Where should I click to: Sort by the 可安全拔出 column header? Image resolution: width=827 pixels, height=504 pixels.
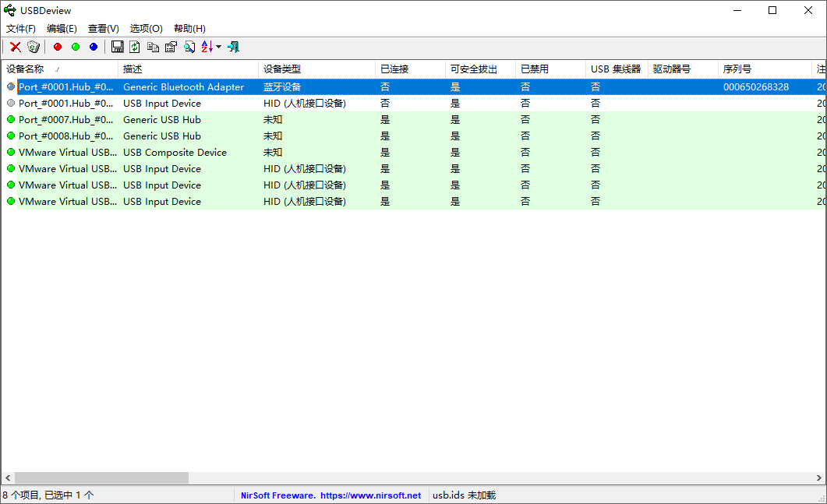pyautogui.click(x=480, y=69)
